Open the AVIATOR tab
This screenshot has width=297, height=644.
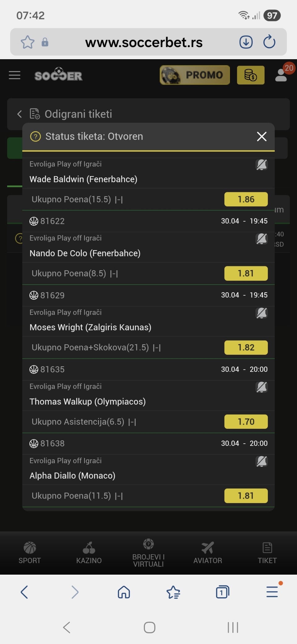208,553
